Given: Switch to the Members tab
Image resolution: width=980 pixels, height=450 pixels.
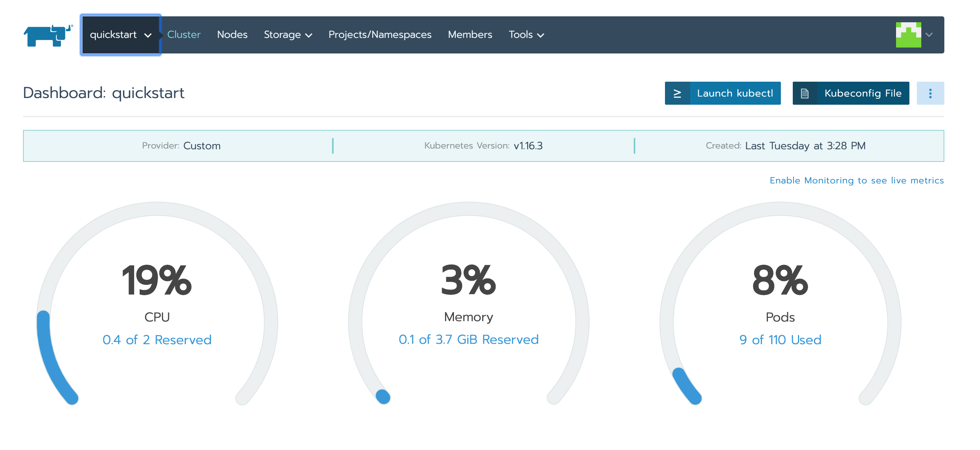Looking at the screenshot, I should 470,35.
